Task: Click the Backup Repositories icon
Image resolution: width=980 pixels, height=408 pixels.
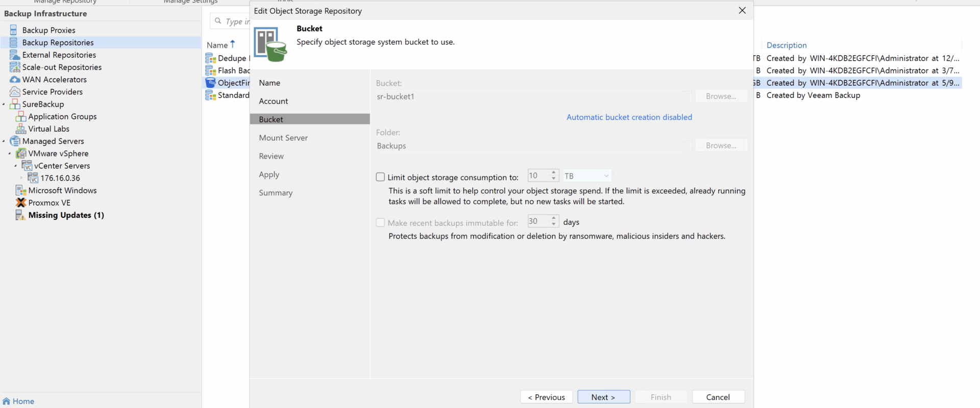Action: tap(13, 42)
